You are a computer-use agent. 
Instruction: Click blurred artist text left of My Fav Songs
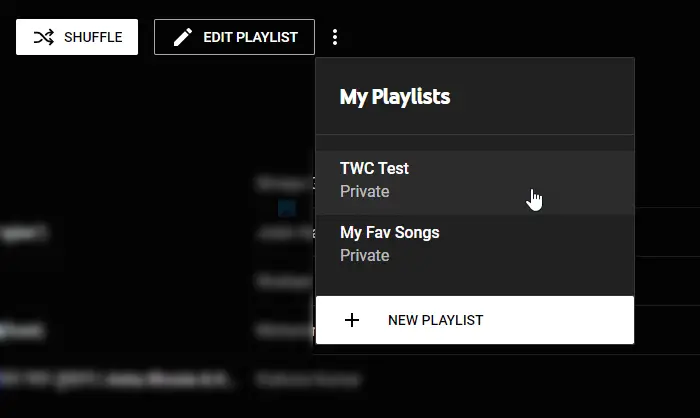[285, 232]
